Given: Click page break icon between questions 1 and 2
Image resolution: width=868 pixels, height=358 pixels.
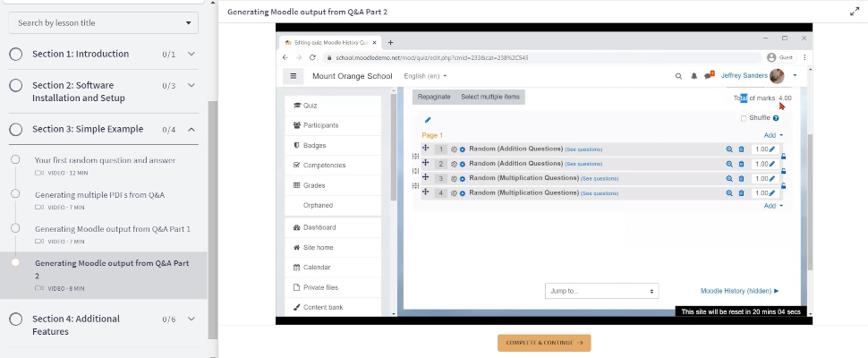Looking at the screenshot, I should (x=416, y=157).
